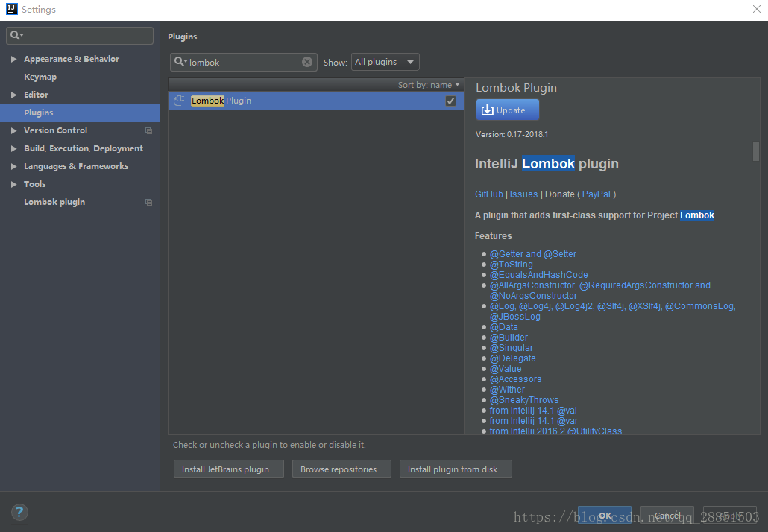Focus the settings search input field

(80, 35)
